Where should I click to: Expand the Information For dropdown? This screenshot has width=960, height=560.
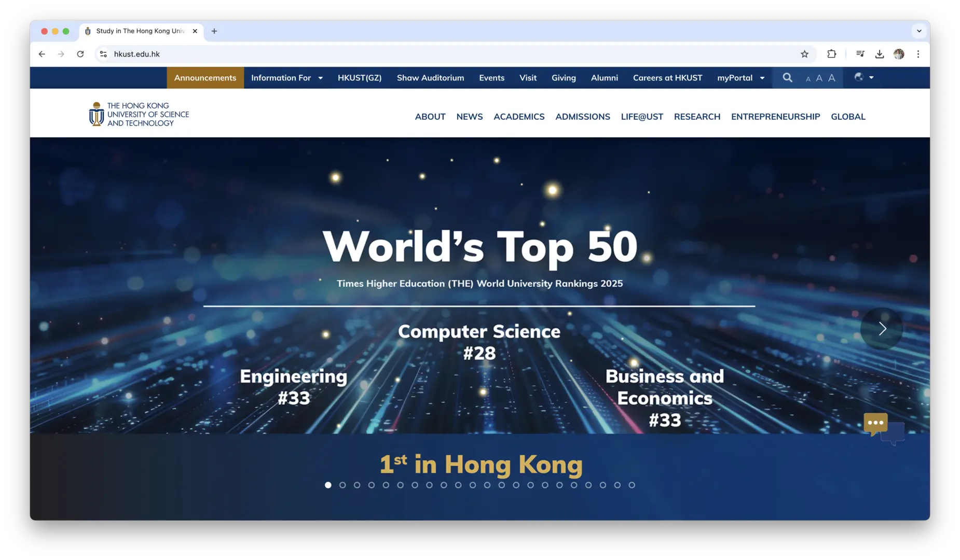(x=286, y=78)
